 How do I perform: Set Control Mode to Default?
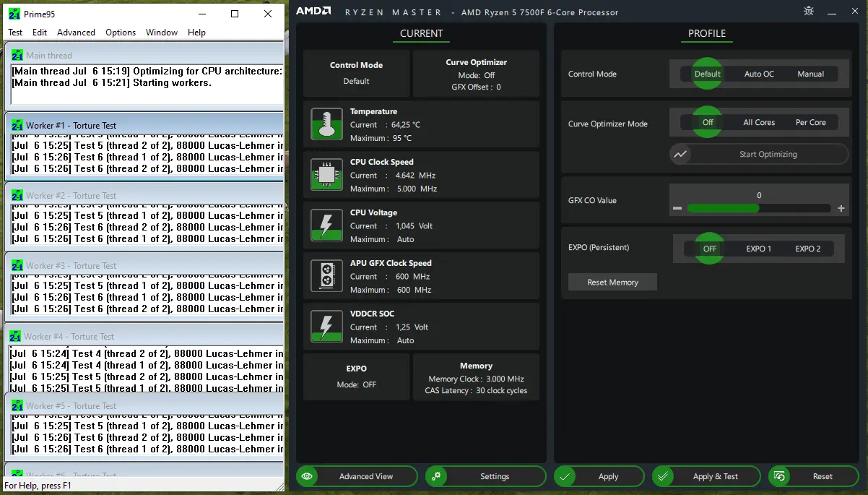(x=708, y=74)
